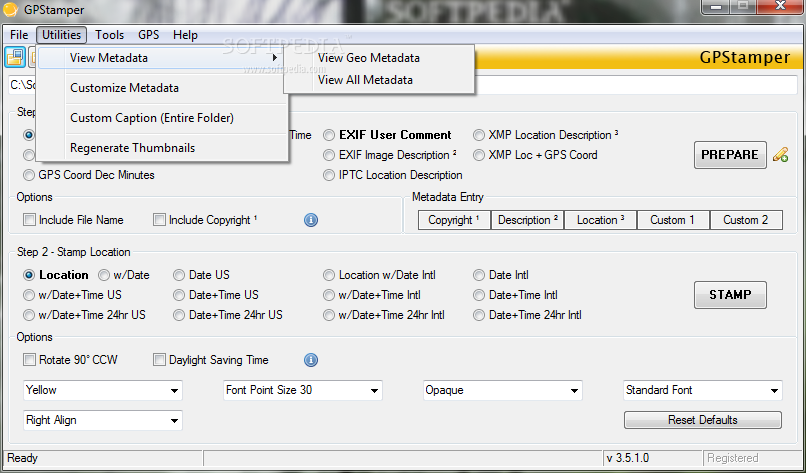Choose Regenerate Thumbnails
Screen dimensions: 806x473
161,148
